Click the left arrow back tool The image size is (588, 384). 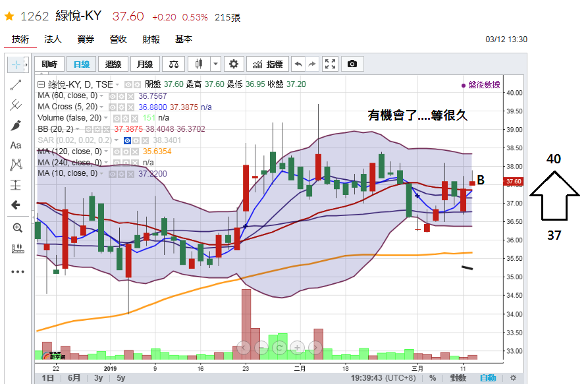tap(16, 205)
